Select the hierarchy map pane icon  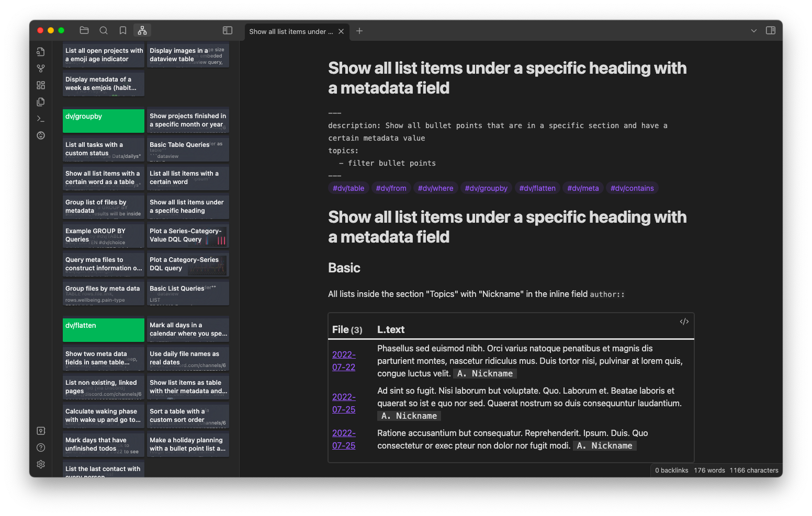(142, 31)
